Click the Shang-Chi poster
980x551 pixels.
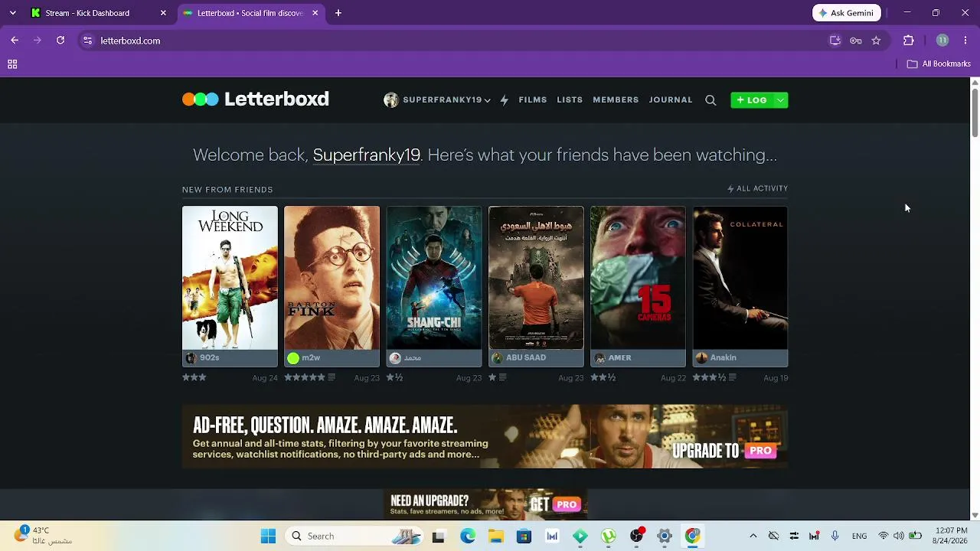[x=434, y=278]
